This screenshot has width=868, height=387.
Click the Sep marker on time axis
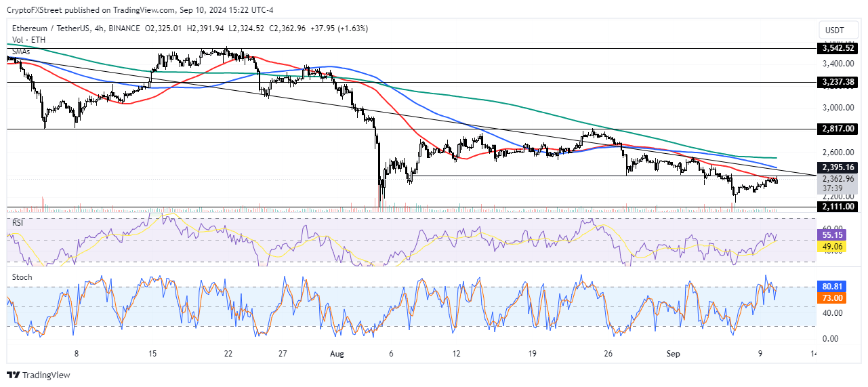pyautogui.click(x=674, y=353)
